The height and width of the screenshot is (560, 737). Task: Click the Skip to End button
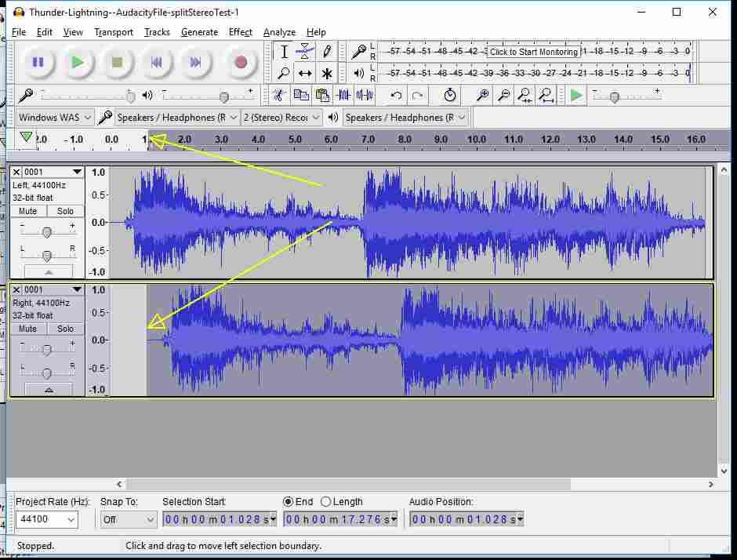(196, 62)
